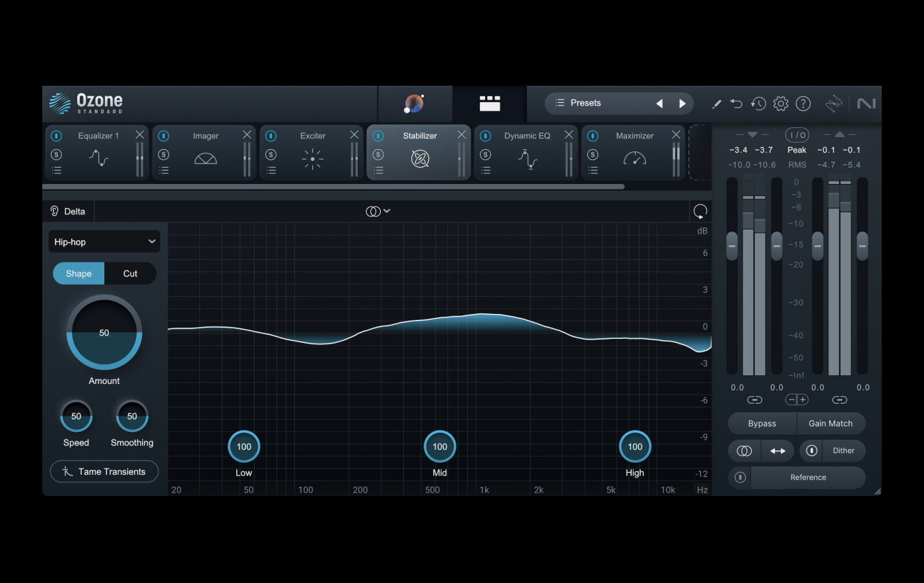Click the Tame Transients button
This screenshot has height=583, width=924.
[x=104, y=472]
